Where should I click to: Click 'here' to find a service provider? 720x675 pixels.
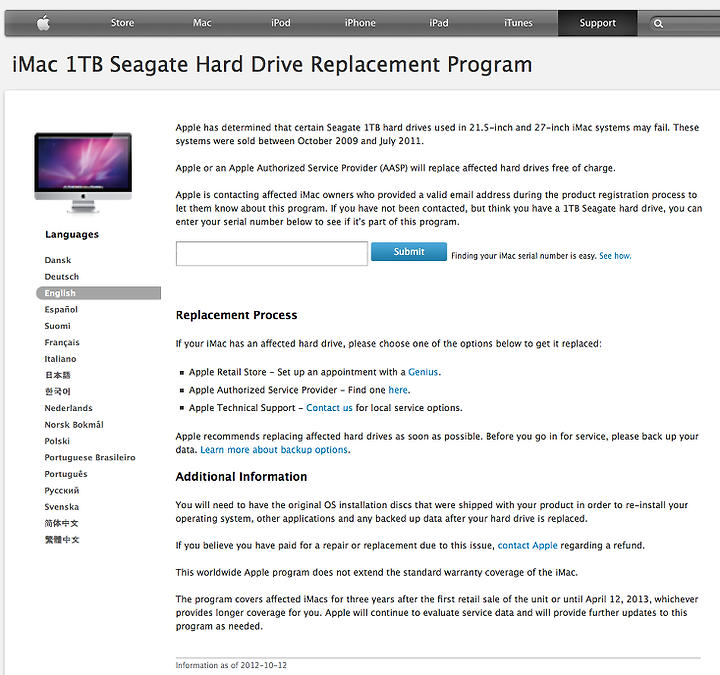pos(398,390)
